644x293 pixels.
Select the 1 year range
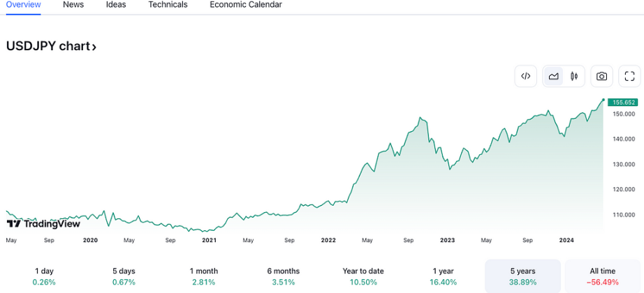point(443,276)
